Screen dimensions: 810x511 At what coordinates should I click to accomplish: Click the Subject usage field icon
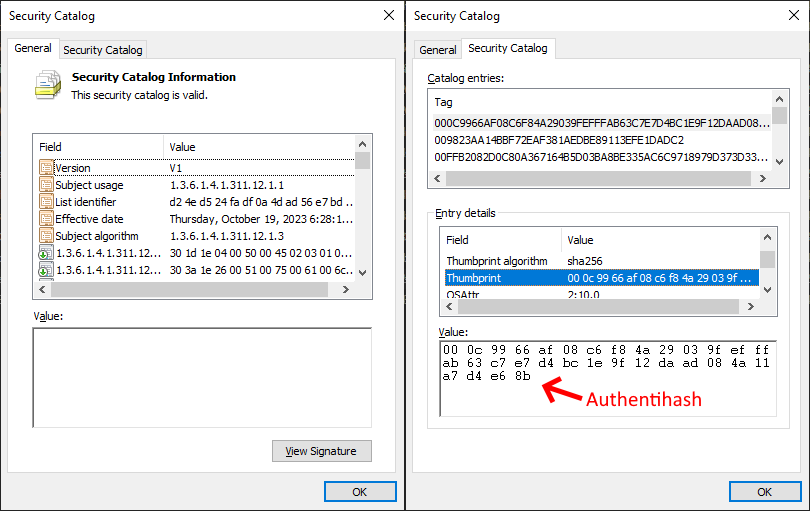pyautogui.click(x=46, y=185)
